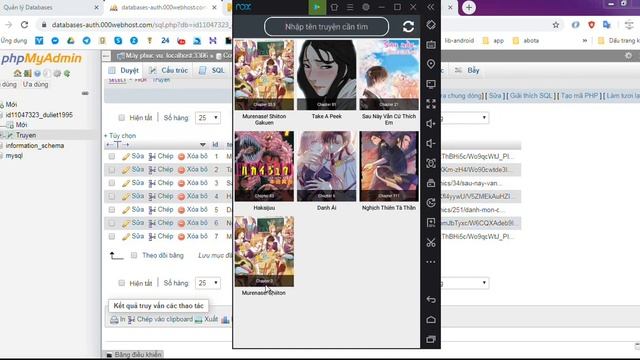Image resolution: width=640 pixels, height=360 pixels.
Task: Check row with Id 3 checkbox
Action: pyautogui.click(x=111, y=183)
